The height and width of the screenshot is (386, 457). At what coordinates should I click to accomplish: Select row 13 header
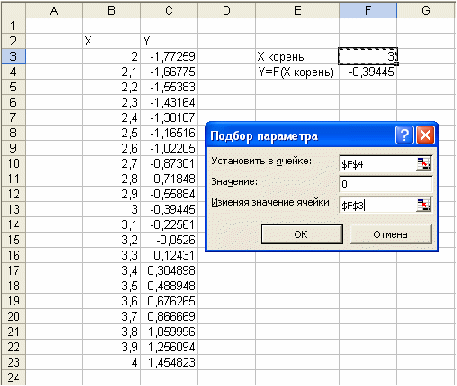(x=13, y=210)
